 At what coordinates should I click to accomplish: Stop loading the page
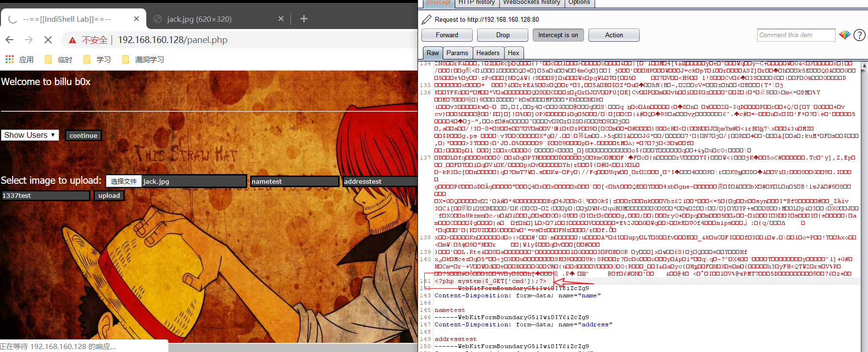point(48,40)
